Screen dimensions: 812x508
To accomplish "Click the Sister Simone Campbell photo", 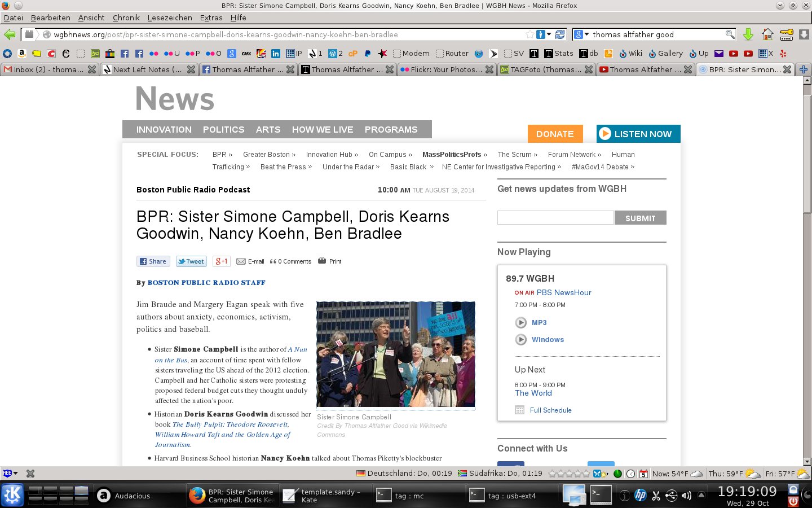I will tap(396, 354).
